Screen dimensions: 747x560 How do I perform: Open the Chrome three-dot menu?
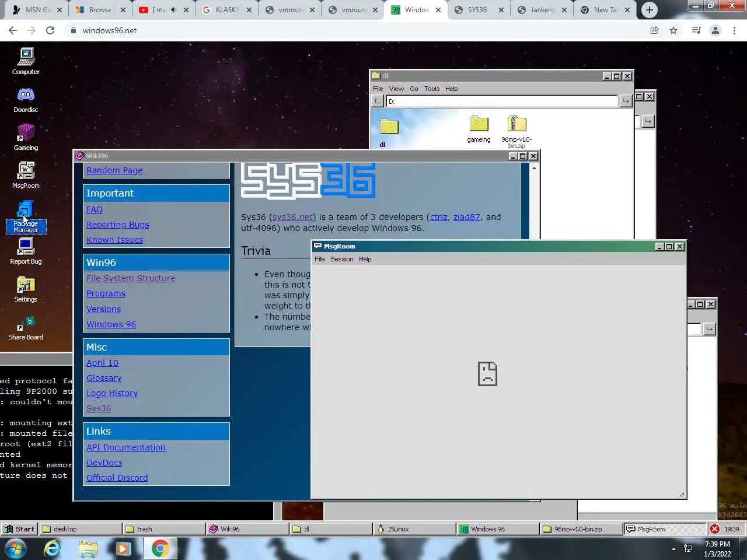(734, 30)
